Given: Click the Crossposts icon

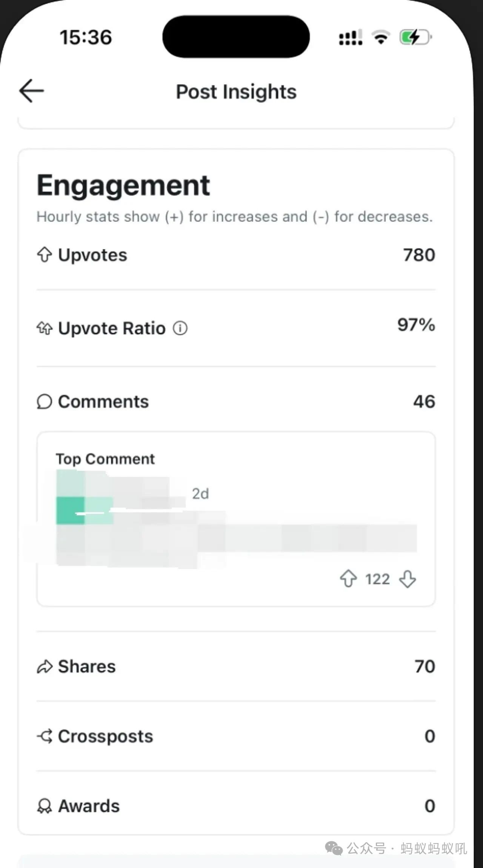Looking at the screenshot, I should [x=45, y=736].
